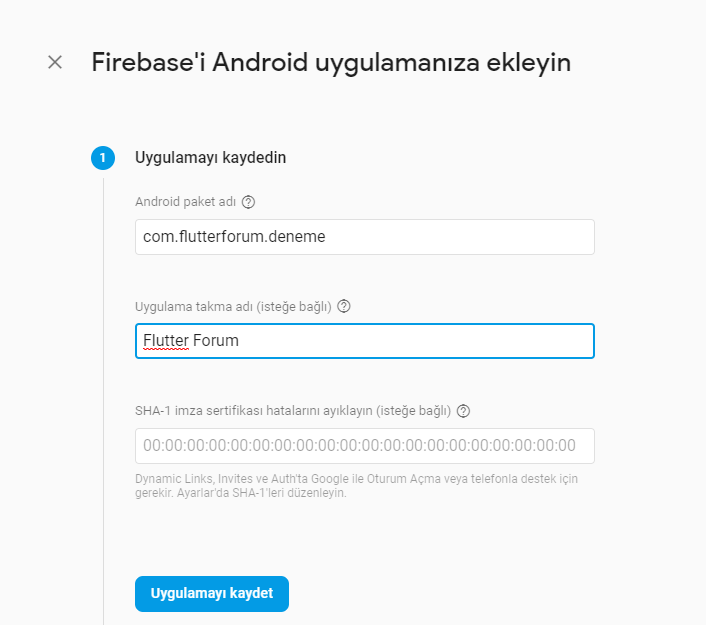Click the Uygulama takma adı (isteğe bağlı) label

(x=234, y=306)
